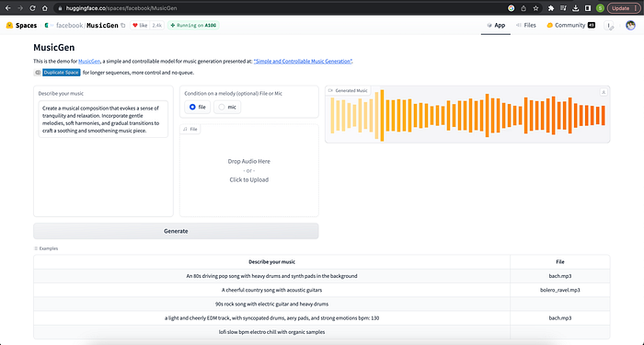Select the lofi slow bpm electro example
This screenshot has height=345, width=644.
coord(271,332)
